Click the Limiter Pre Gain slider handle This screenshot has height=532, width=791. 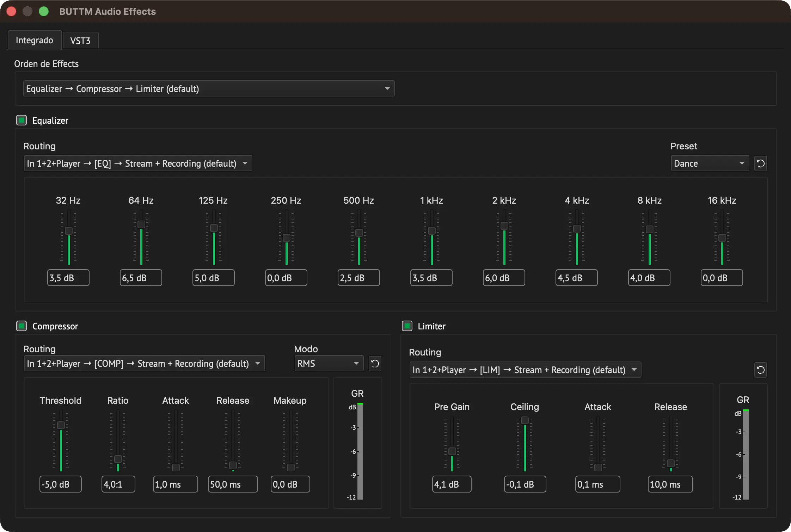[452, 451]
